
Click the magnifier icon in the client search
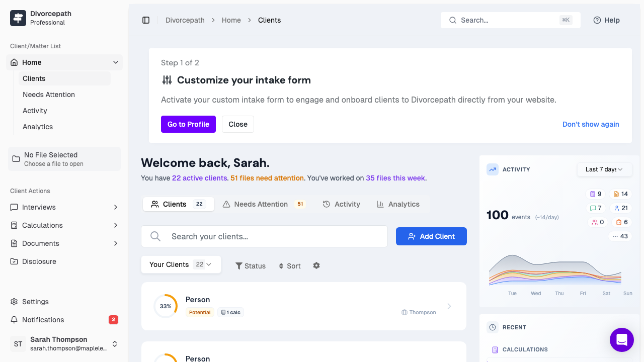(155, 236)
